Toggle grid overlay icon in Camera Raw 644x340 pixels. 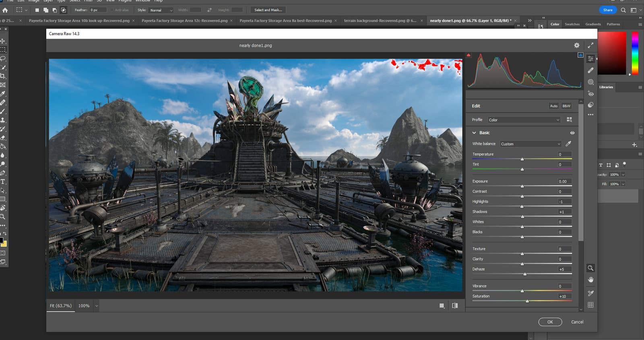tap(590, 305)
